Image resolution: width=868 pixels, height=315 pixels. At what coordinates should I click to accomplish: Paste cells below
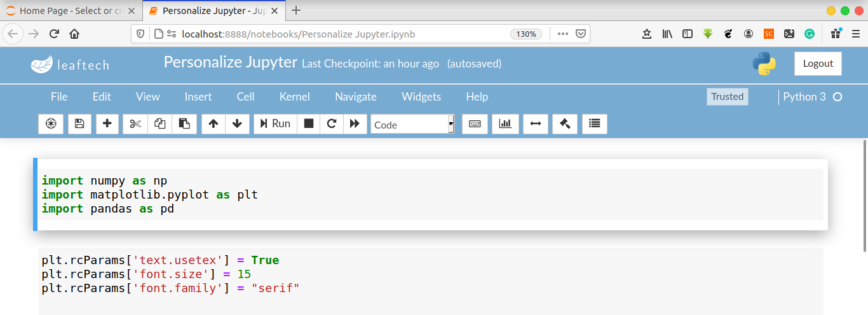(x=184, y=124)
